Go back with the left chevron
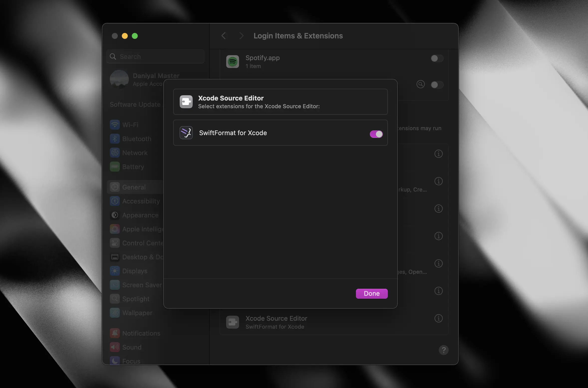Viewport: 588px width, 388px height. pos(224,36)
